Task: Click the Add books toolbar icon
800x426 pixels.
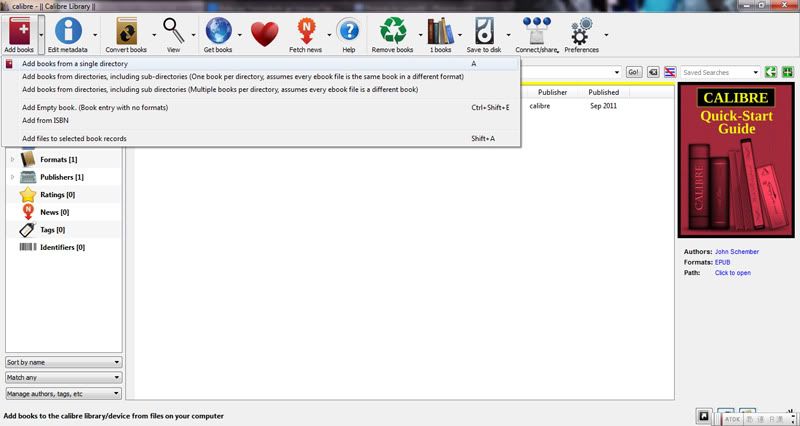Action: click(19, 31)
